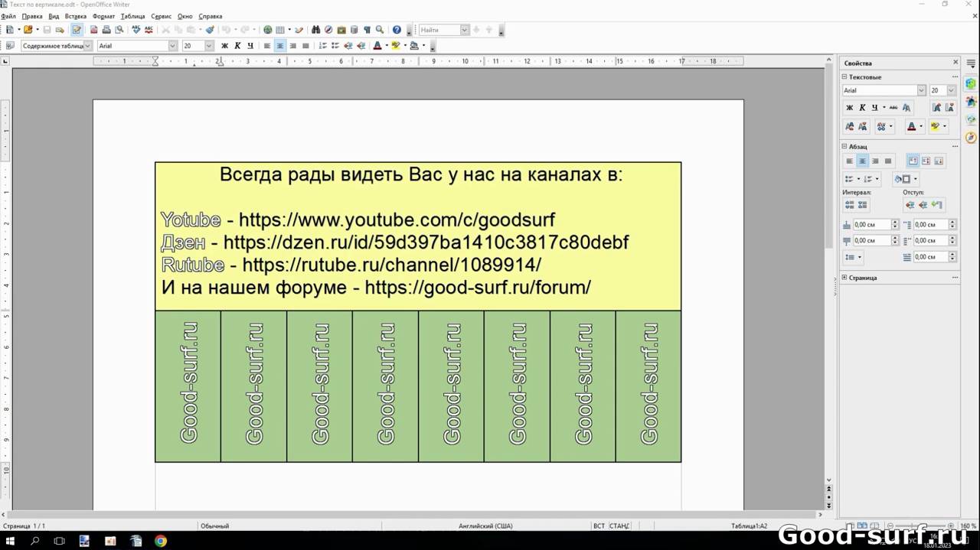Close the Свойства sidebar panel

pos(955,63)
